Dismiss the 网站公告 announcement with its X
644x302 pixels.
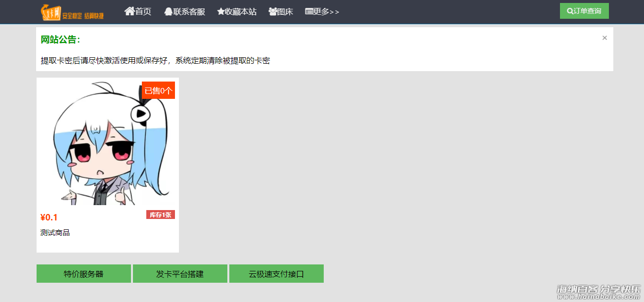(604, 38)
